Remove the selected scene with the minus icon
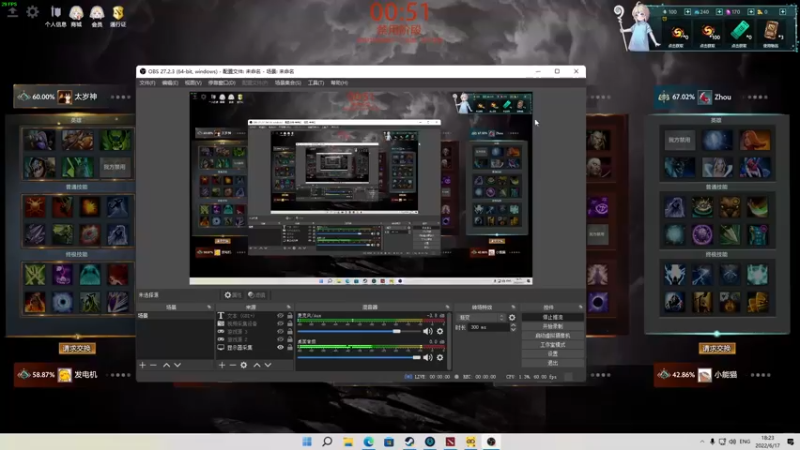The width and height of the screenshot is (800, 450). (153, 365)
